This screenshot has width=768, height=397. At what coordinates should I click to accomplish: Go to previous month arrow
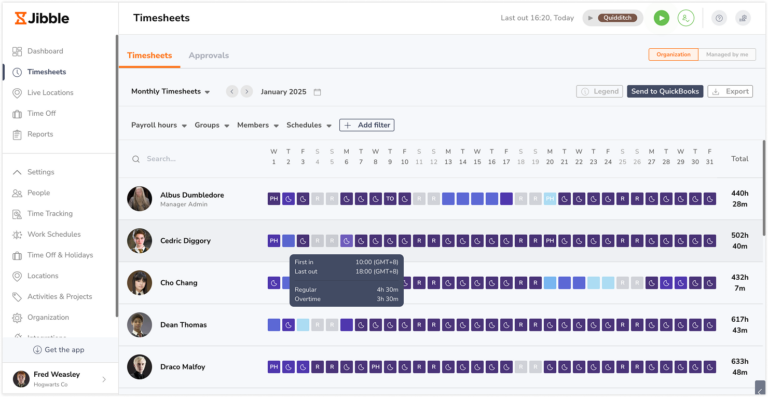point(232,92)
